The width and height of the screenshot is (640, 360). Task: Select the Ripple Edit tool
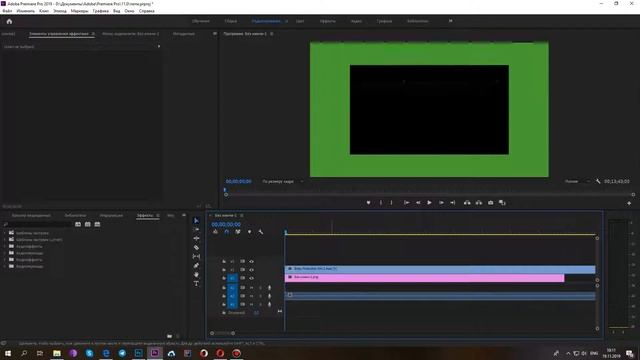click(x=196, y=238)
